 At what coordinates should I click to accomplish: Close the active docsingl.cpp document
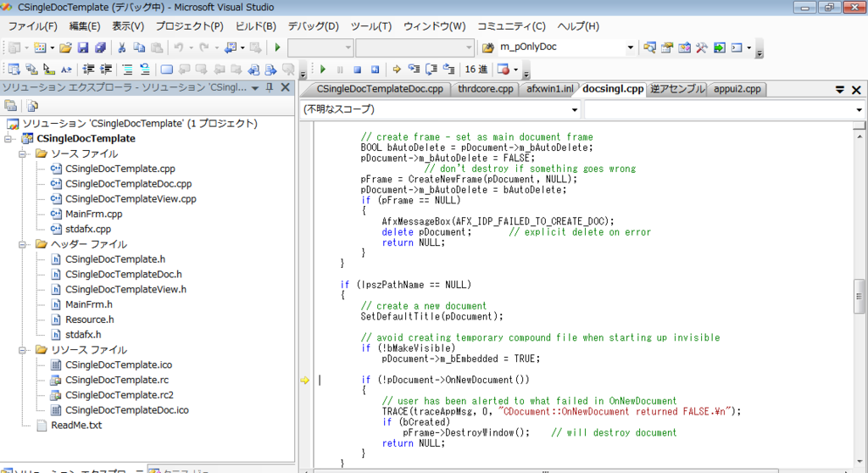coord(856,90)
